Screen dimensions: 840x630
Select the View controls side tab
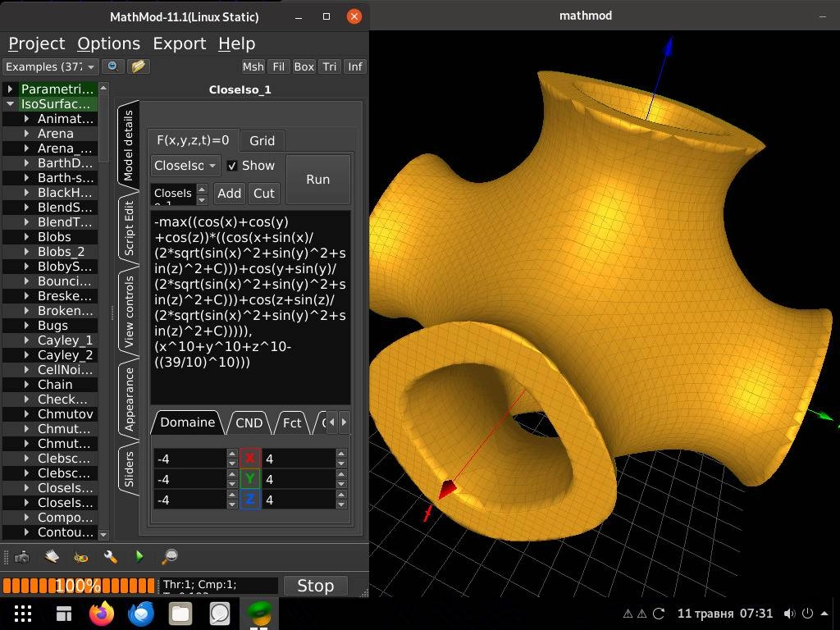click(x=129, y=312)
